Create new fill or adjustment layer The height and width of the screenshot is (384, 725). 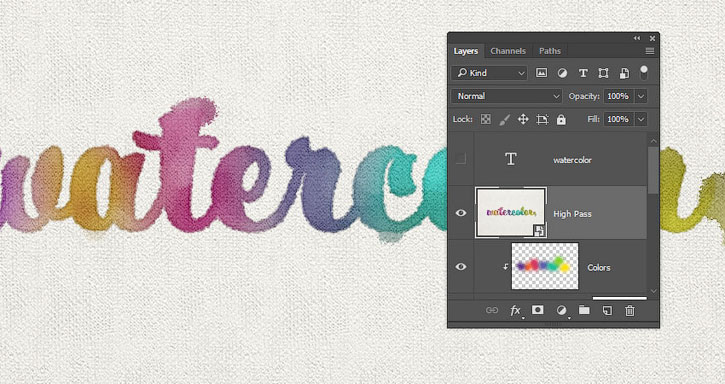point(561,310)
